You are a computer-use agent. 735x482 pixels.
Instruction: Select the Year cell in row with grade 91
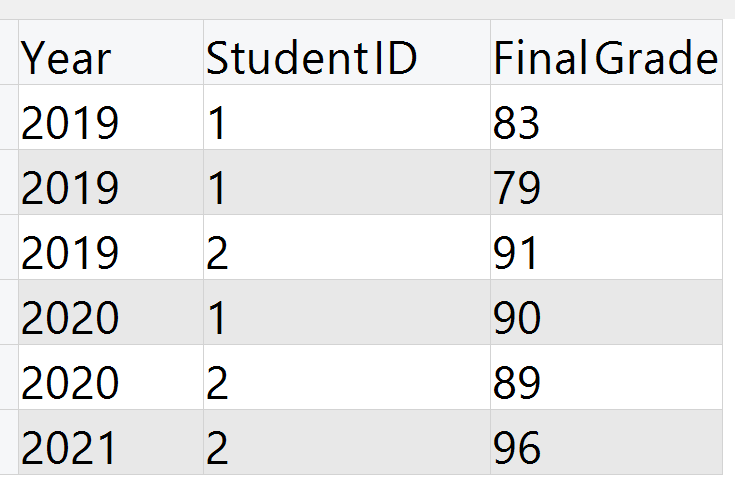111,248
